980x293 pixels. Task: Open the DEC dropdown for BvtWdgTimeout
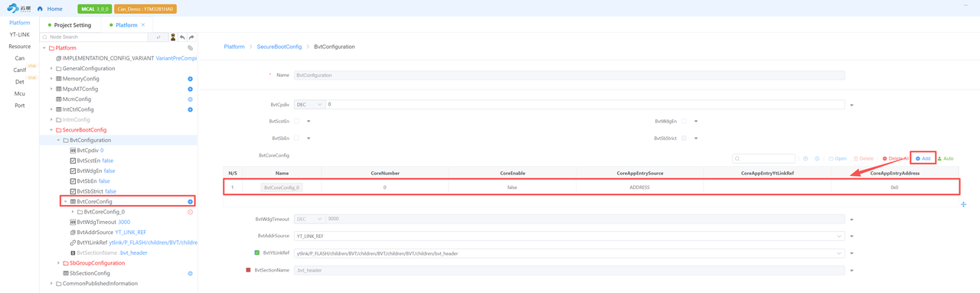[309, 219]
